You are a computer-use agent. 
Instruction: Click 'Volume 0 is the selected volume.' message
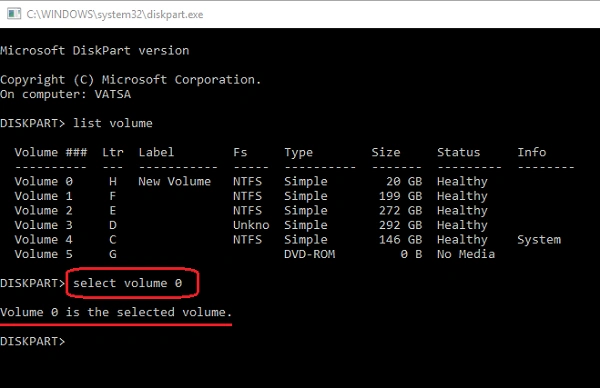(x=116, y=312)
